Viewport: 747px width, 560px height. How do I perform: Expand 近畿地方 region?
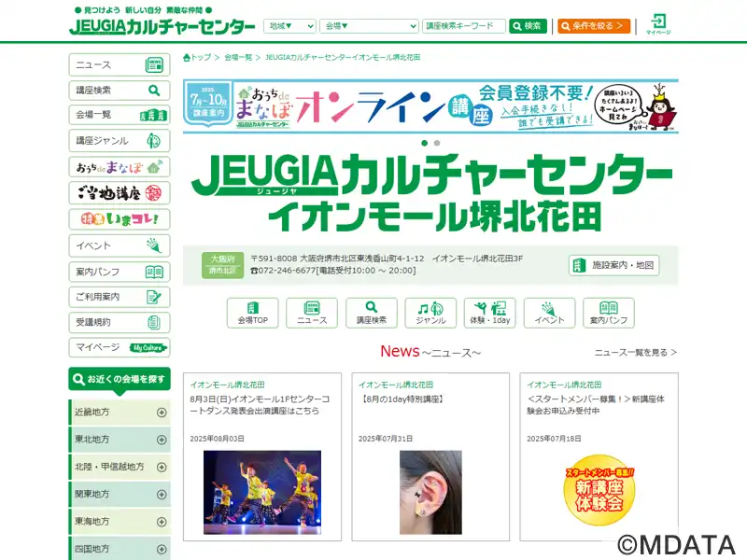click(x=120, y=413)
